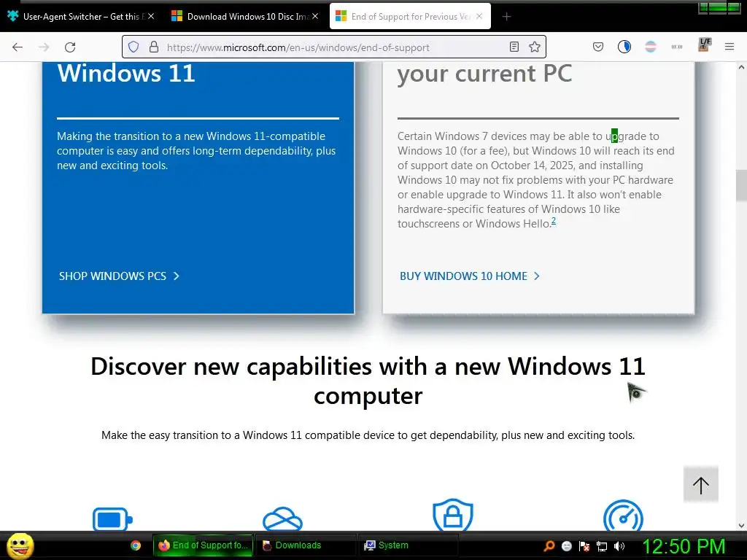Go back to the previous page
747x560 pixels.
coord(18,47)
